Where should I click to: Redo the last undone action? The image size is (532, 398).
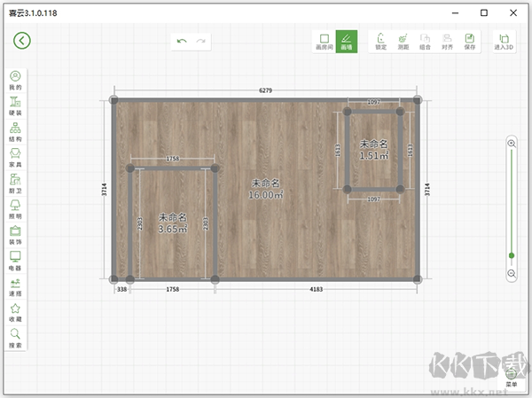pos(202,41)
